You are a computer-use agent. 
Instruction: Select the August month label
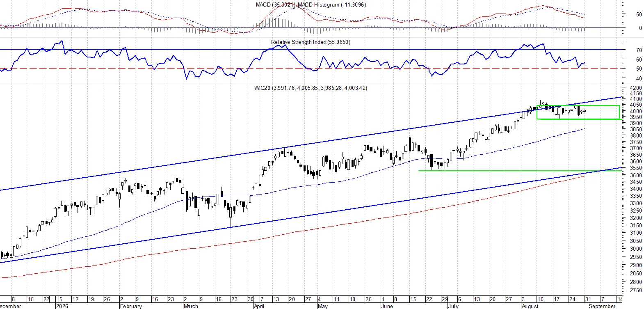pyautogui.click(x=530, y=306)
